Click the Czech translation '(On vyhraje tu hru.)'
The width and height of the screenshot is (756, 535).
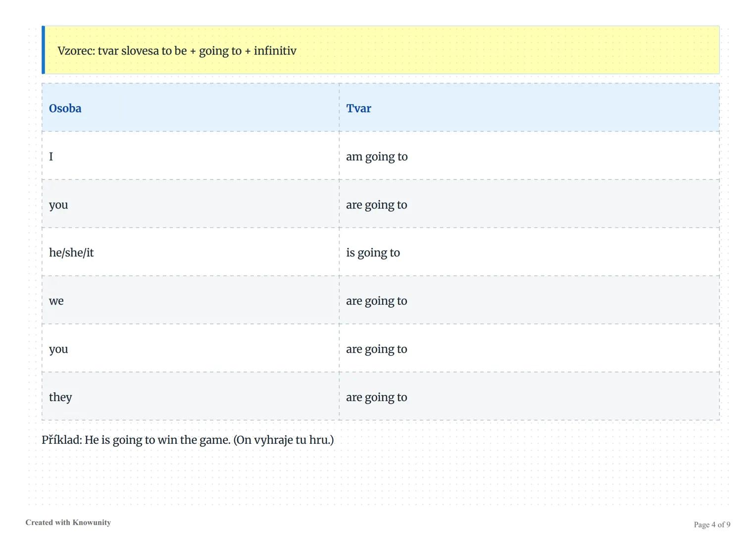pyautogui.click(x=283, y=440)
